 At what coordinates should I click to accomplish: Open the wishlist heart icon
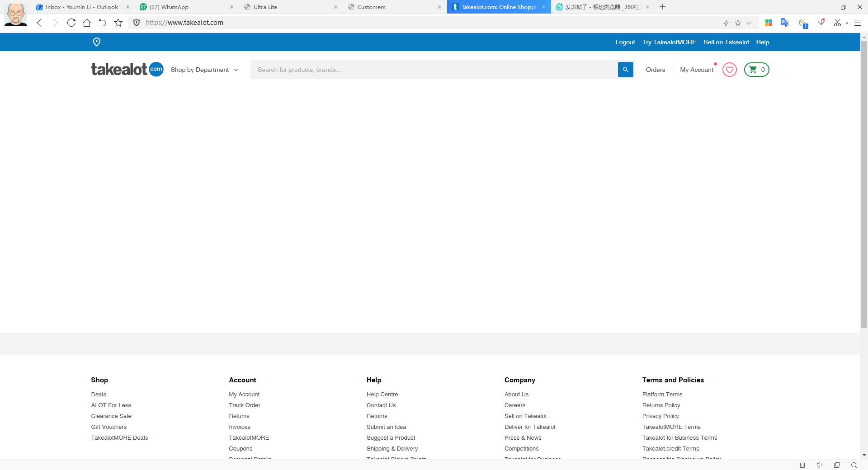[x=729, y=70]
